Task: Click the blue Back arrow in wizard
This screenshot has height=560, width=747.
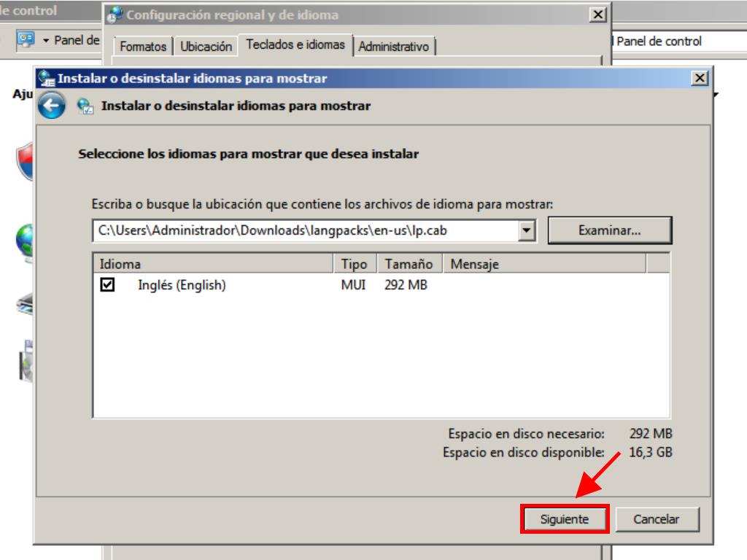Action: 51,106
